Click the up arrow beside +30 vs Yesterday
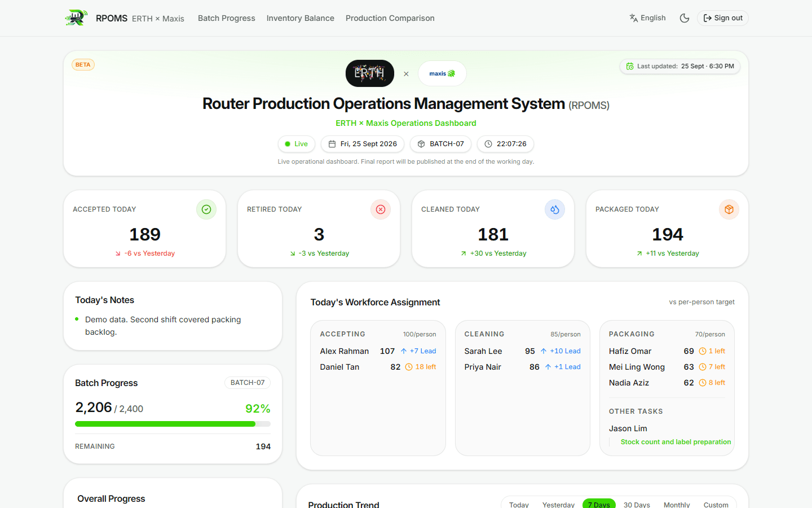 pyautogui.click(x=464, y=253)
